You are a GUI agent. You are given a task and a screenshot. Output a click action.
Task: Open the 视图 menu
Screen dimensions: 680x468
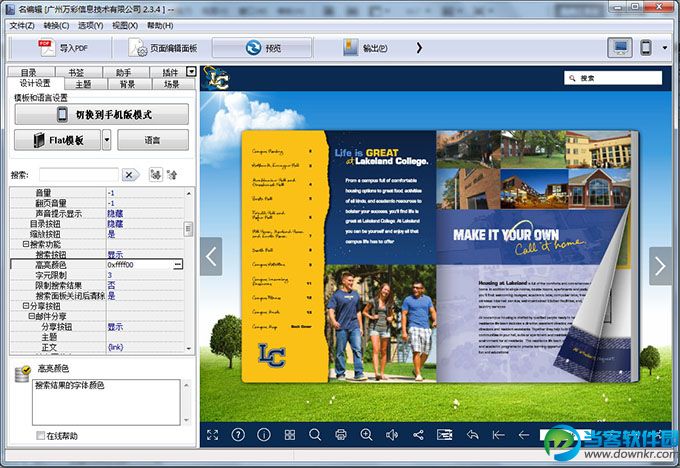coord(125,26)
